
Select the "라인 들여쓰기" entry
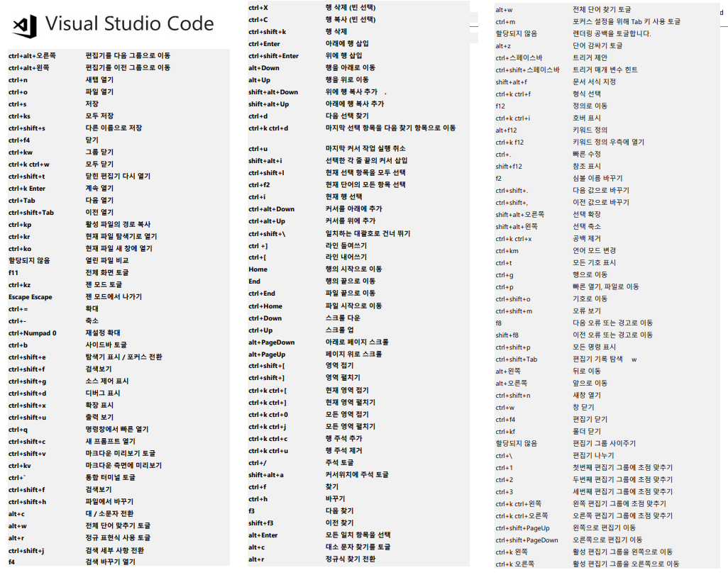[346, 245]
